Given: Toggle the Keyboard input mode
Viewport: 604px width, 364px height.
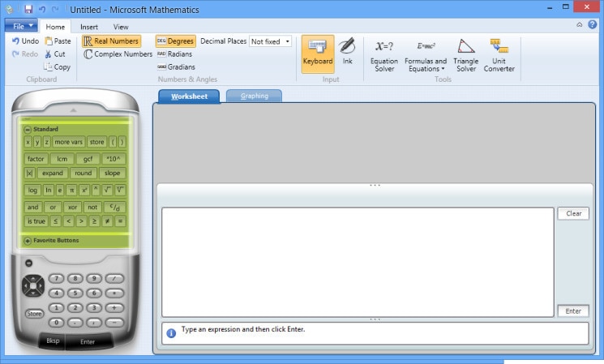Looking at the screenshot, I should (318, 54).
